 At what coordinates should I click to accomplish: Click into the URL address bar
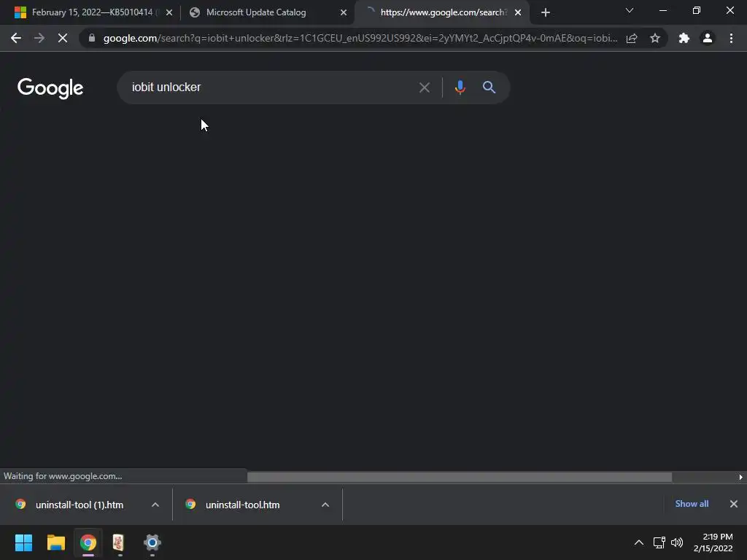point(360,38)
